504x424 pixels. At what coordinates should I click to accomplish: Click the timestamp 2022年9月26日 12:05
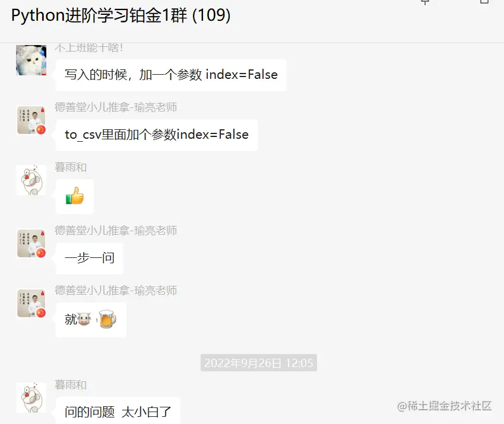click(259, 363)
